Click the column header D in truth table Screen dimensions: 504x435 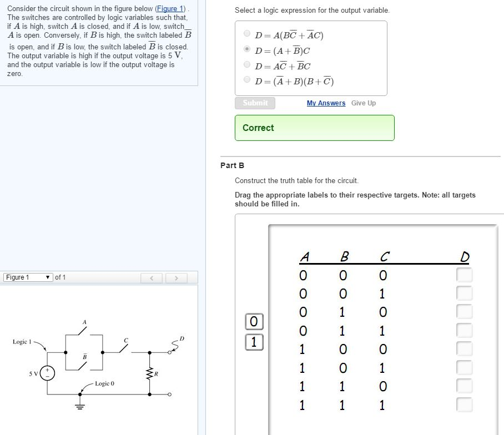(x=465, y=257)
